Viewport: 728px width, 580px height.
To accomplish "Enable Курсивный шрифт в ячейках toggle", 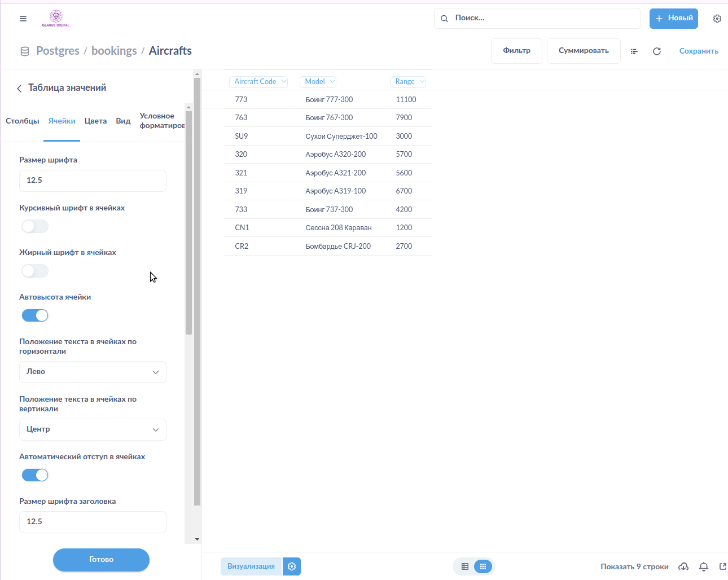I will [35, 227].
